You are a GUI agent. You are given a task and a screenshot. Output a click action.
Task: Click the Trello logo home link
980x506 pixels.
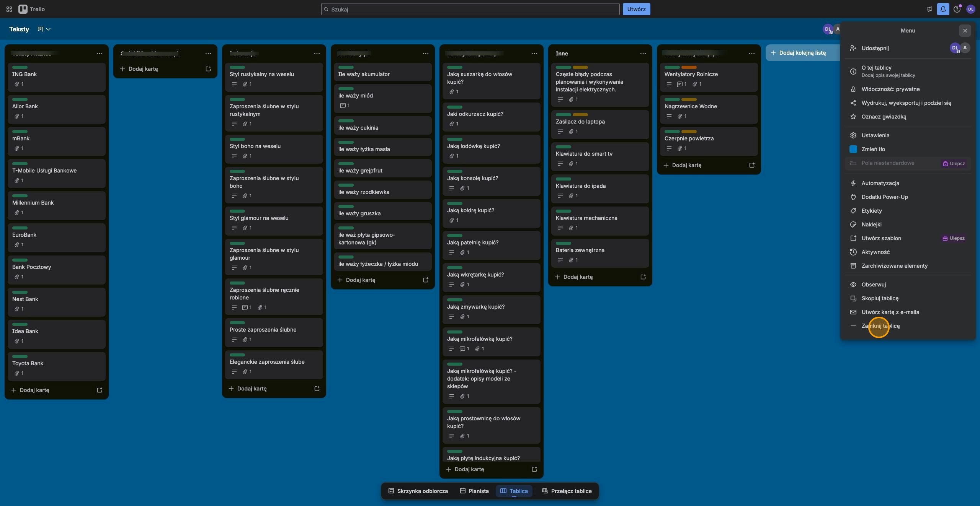(x=32, y=9)
